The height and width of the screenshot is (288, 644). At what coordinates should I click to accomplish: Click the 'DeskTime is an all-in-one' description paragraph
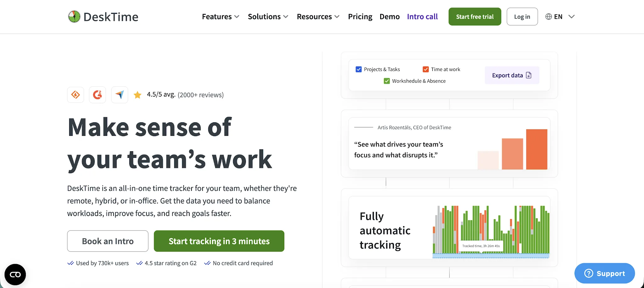[182, 201]
